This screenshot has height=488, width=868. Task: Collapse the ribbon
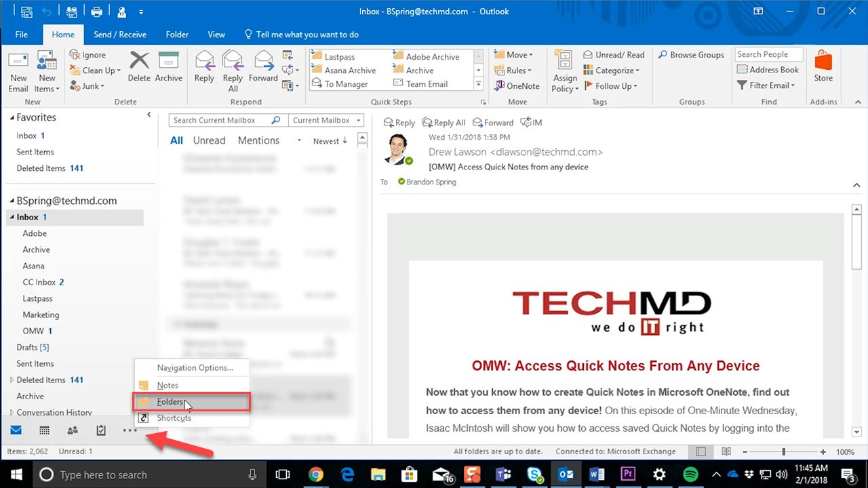858,102
